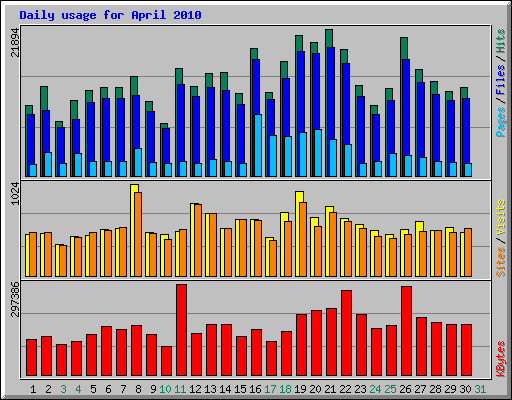Click day label '8' on the x-axis
512x400 pixels.
[x=138, y=389]
